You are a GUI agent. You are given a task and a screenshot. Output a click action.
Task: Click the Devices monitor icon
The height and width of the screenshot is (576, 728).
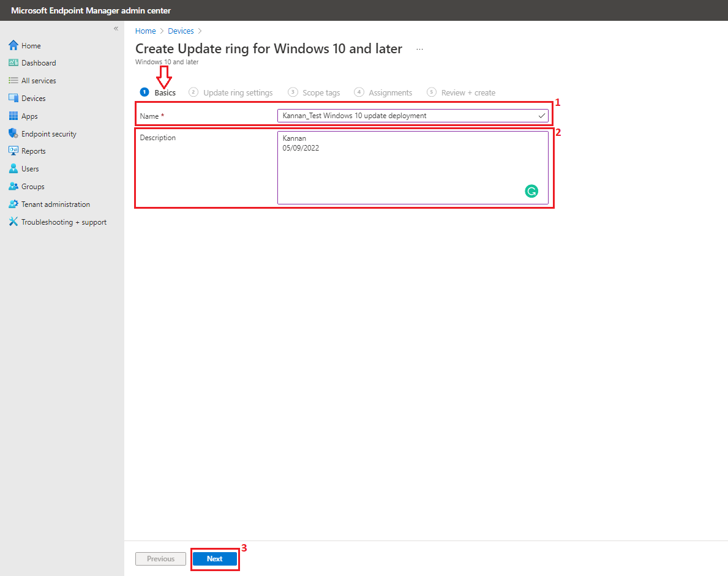click(x=13, y=99)
